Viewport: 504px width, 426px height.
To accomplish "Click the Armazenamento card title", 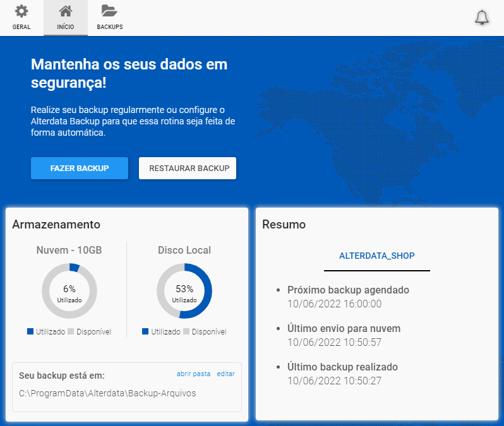I will point(56,224).
